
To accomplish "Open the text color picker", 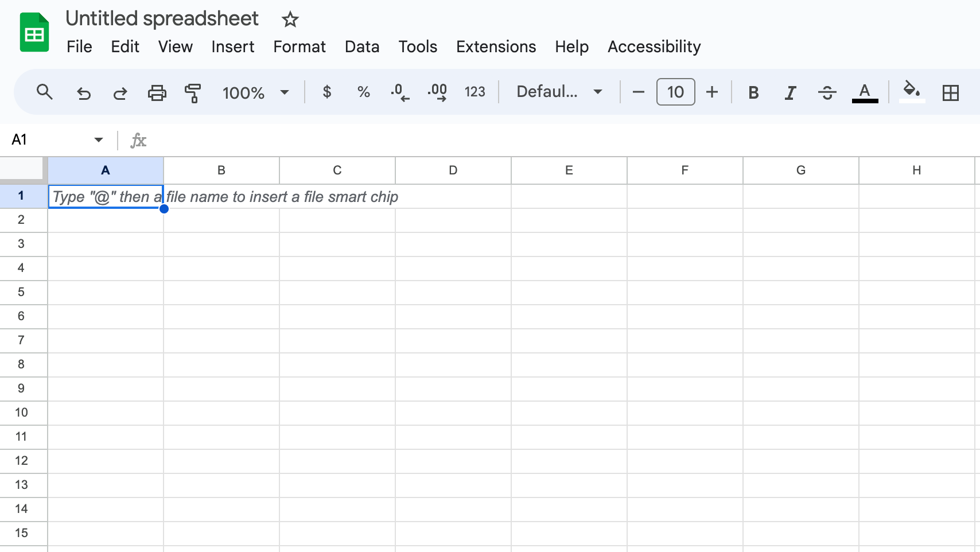I will pos(865,92).
